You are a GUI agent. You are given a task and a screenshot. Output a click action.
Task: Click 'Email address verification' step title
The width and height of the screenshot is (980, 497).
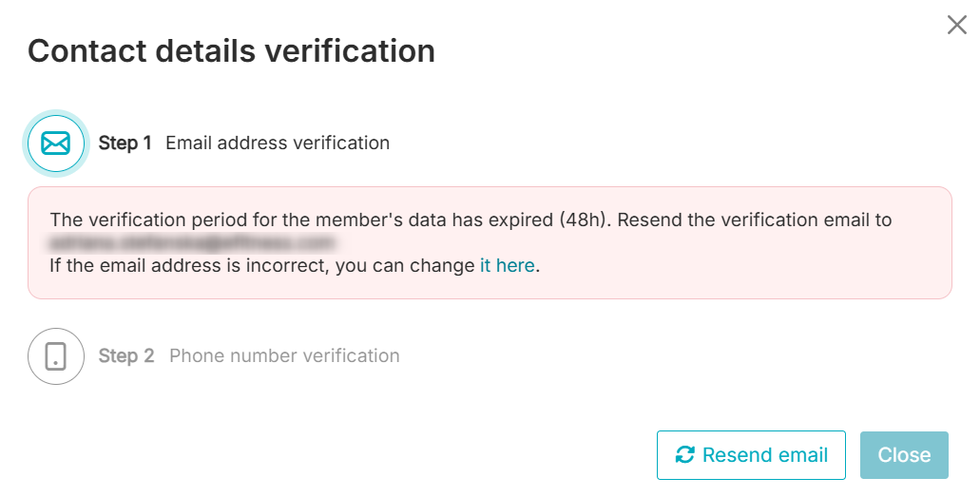(278, 143)
